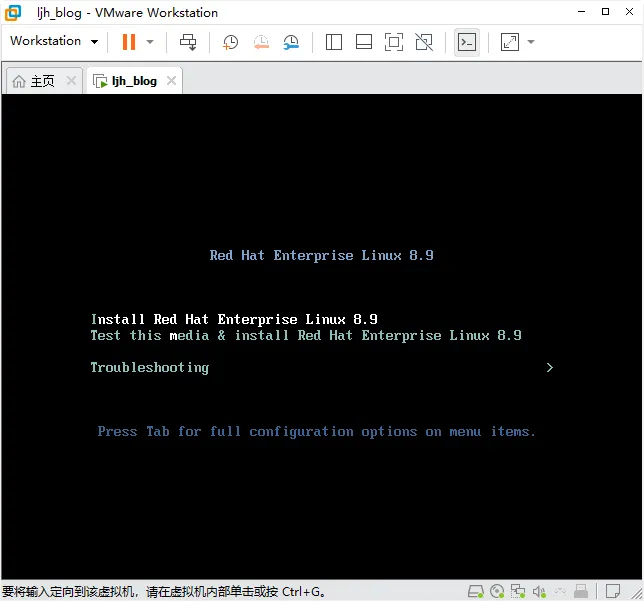This screenshot has width=644, height=601.
Task: Open the Workstation menu
Action: 54,41
